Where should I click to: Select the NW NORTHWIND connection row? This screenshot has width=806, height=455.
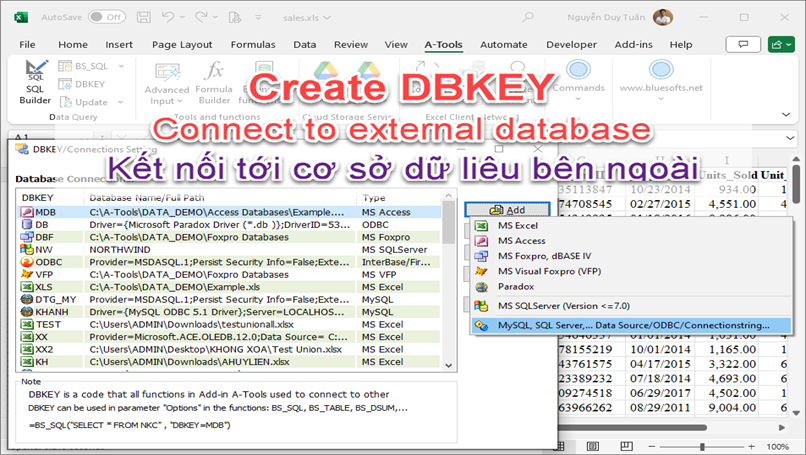[x=229, y=249]
